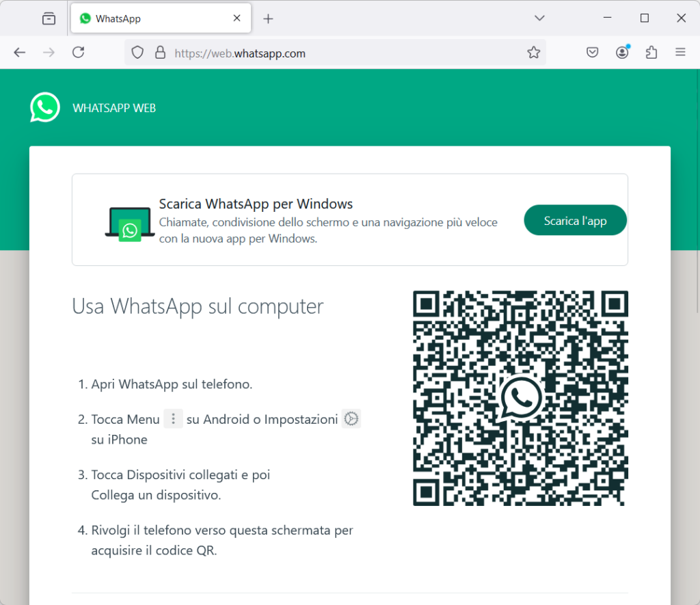Click the address bar URL field
700x605 pixels.
pyautogui.click(x=342, y=53)
